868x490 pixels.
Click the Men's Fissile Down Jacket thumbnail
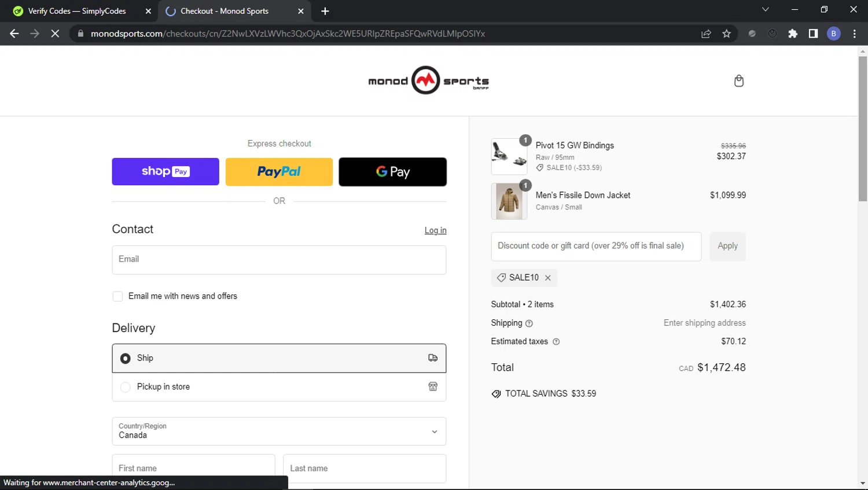click(x=509, y=201)
